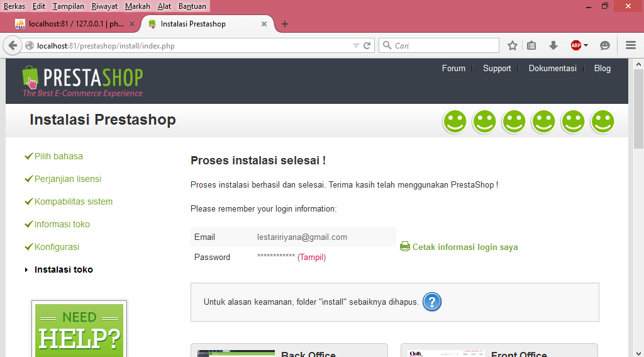This screenshot has width=644, height=357.
Task: Open the Berkas menu
Action: [x=14, y=6]
